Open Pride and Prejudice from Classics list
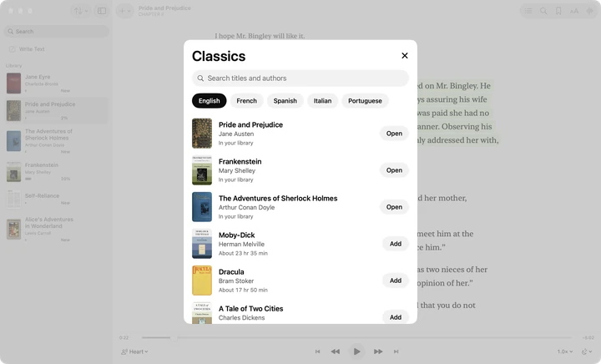Screen dimensions: 601x364 click(394, 134)
